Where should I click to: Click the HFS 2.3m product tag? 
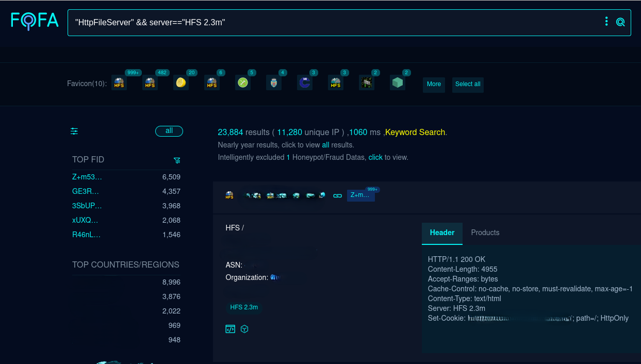point(244,307)
